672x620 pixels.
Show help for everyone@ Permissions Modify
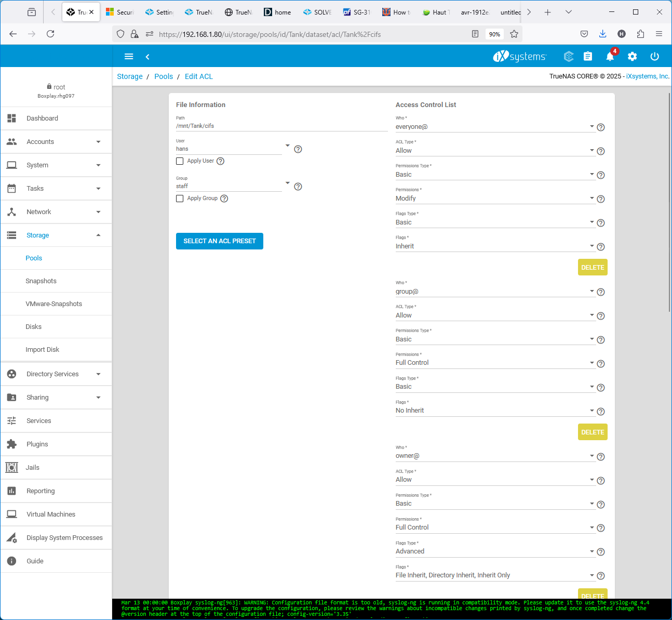[601, 199]
